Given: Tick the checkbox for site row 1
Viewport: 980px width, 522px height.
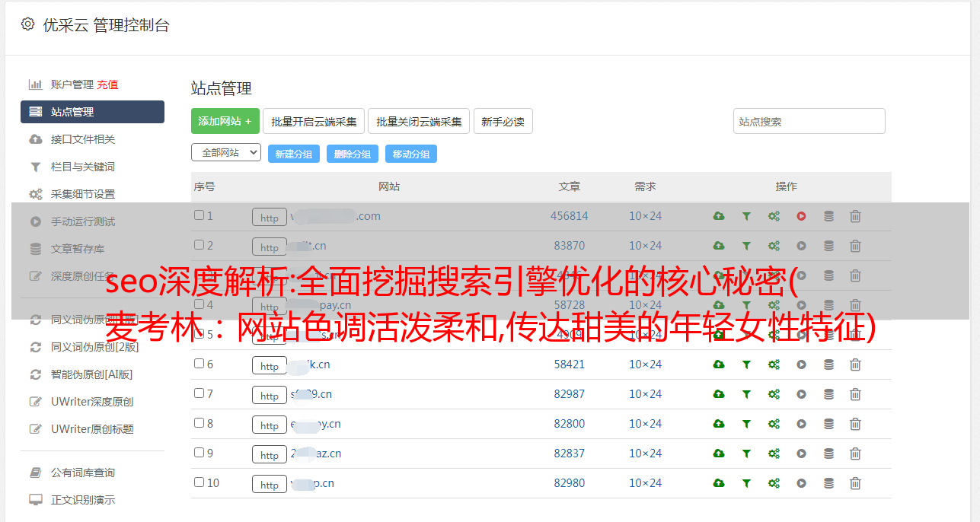Looking at the screenshot, I should (x=199, y=215).
